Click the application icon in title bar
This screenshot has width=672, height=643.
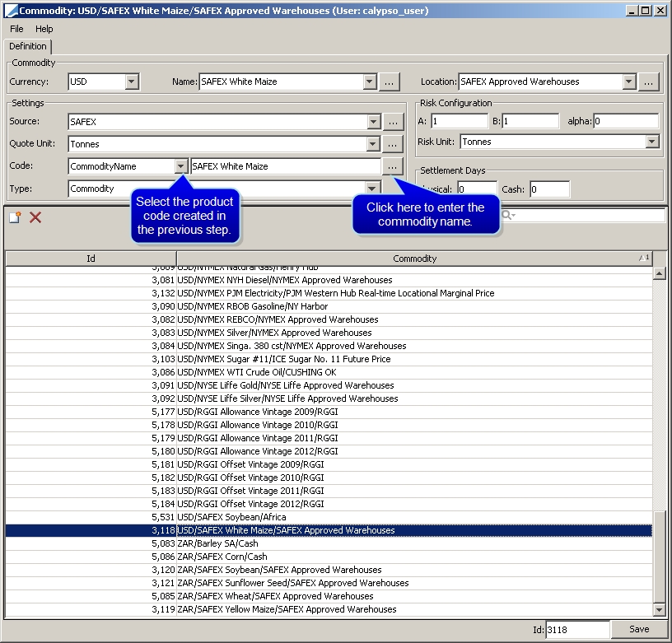pos(12,11)
